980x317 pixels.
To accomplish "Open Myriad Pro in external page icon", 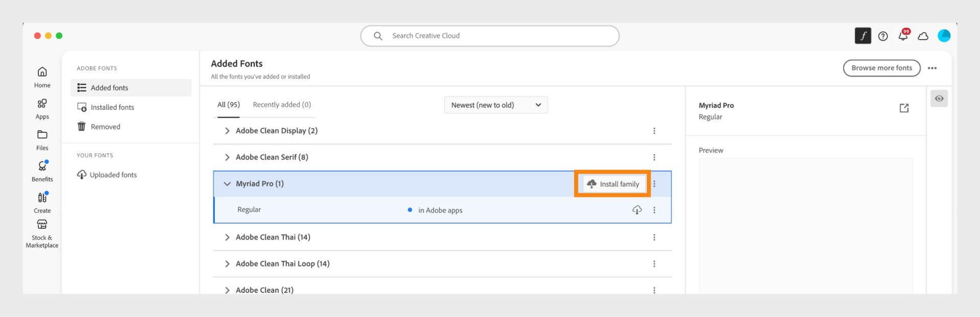I will click(x=904, y=108).
